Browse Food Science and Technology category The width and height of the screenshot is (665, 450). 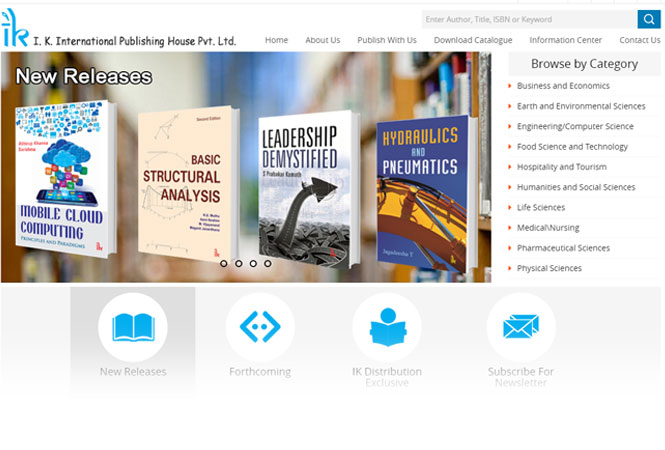[572, 147]
